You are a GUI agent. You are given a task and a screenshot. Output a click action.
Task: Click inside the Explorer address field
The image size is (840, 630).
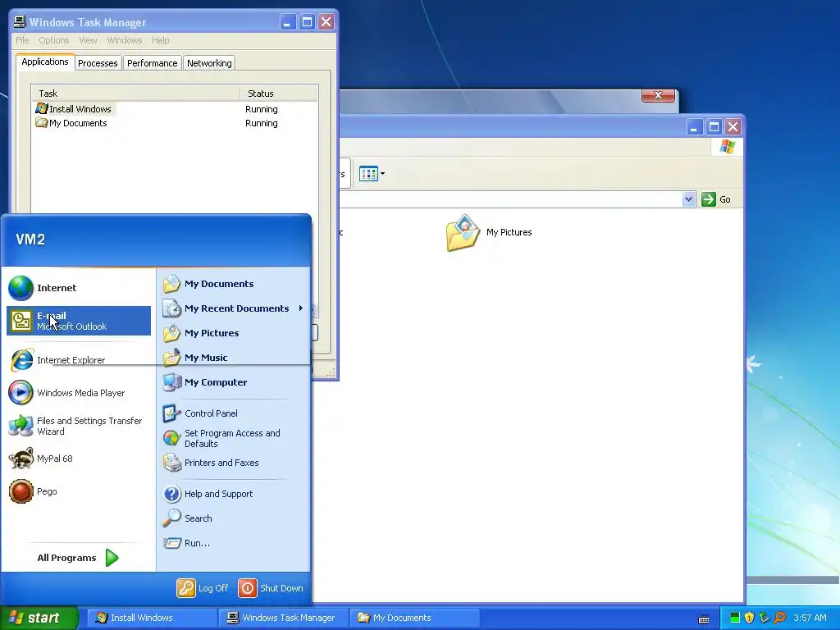pos(510,199)
